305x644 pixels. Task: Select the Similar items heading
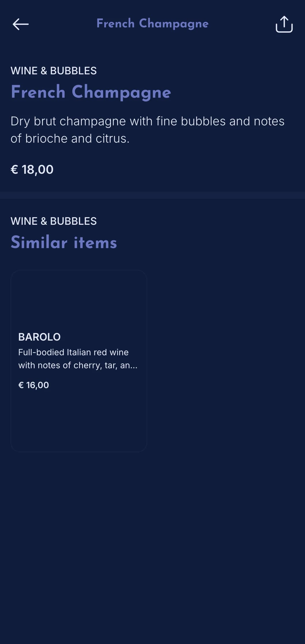pyautogui.click(x=64, y=242)
